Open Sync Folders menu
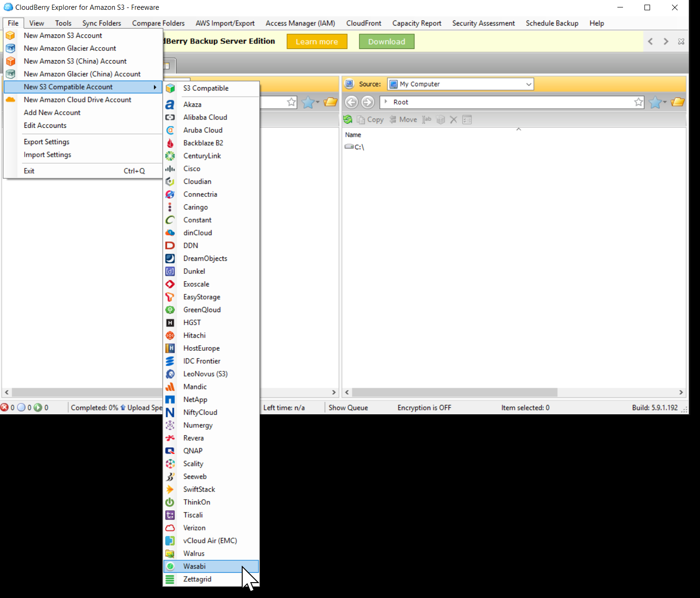Viewport: 700px width, 598px height. tap(102, 23)
